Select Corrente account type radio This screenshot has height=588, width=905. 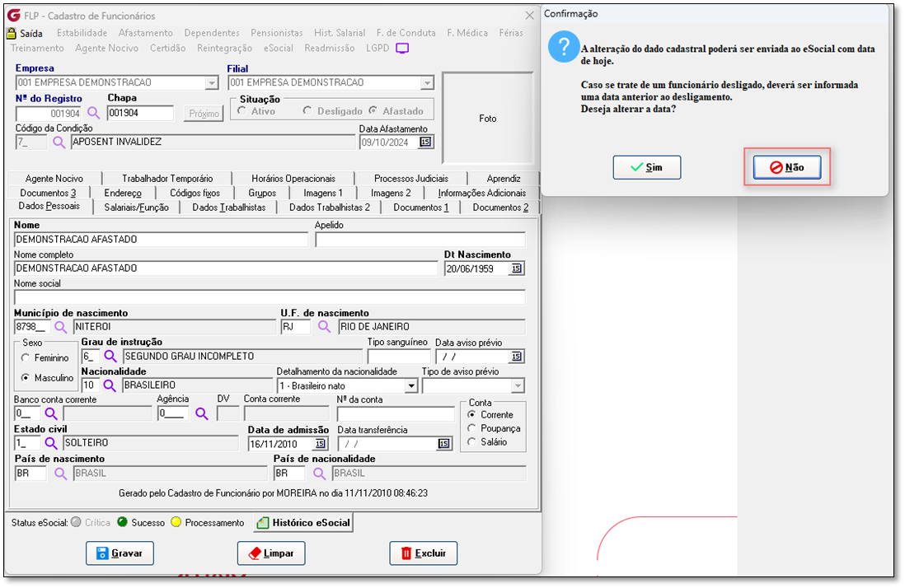472,414
